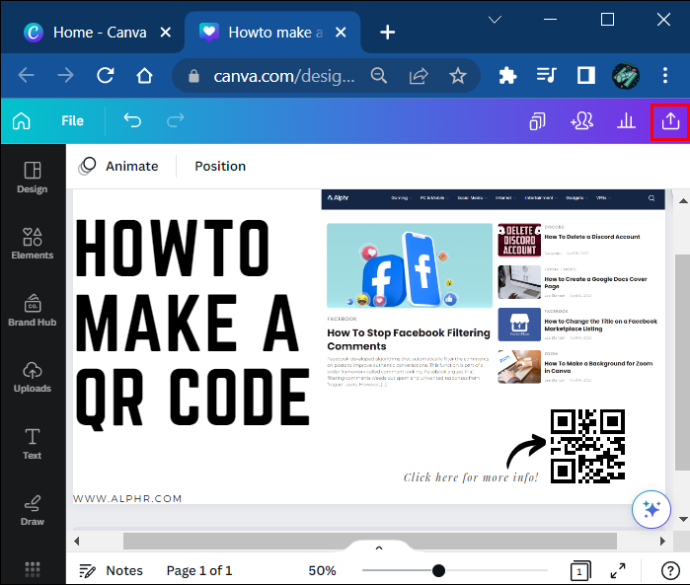Click the scroll right arrow
Screen dimensions: 690x585
(663, 541)
